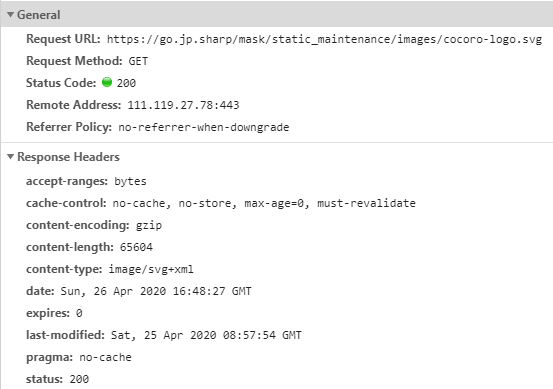Image resolution: width=553 pixels, height=389 pixels.
Task: Click the Remote Address 111.119.27.78:443 value
Action: tap(183, 105)
